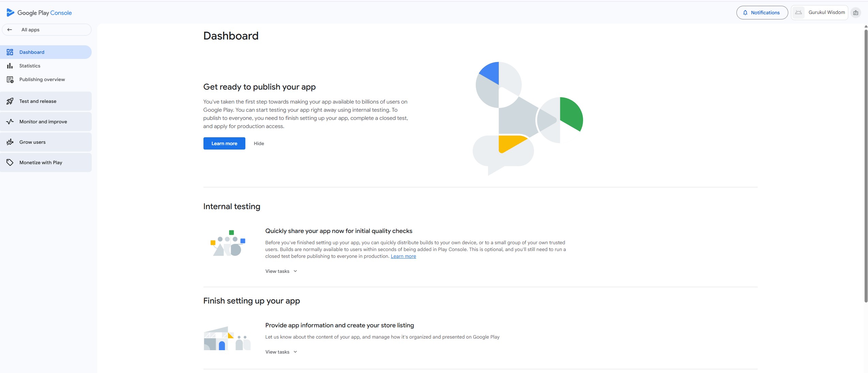Click the Hide button

click(259, 143)
